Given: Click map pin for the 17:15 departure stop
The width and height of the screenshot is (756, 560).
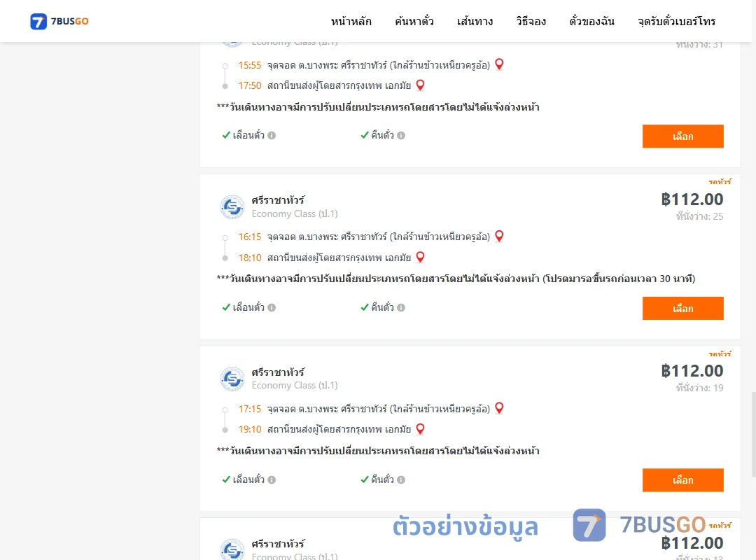Looking at the screenshot, I should pyautogui.click(x=500, y=408).
